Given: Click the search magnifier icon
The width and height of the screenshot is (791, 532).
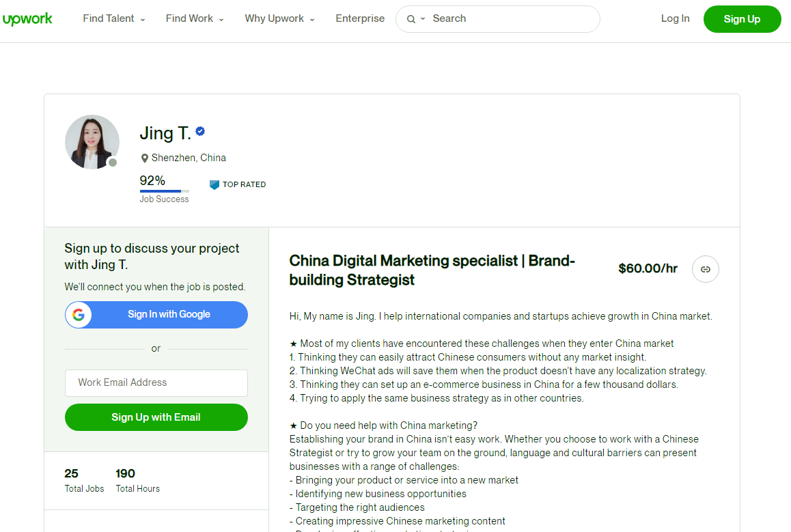Looking at the screenshot, I should click(x=411, y=19).
